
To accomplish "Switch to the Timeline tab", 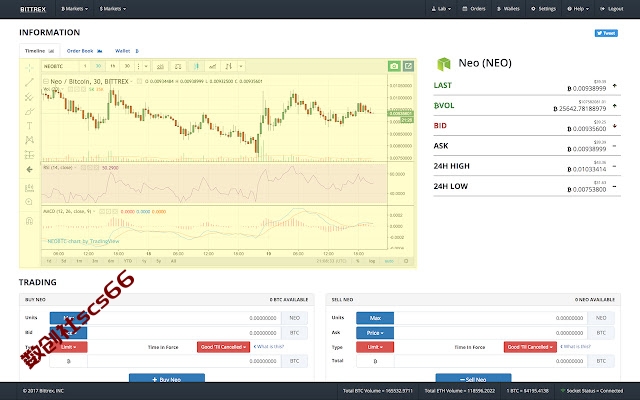I will (40, 51).
